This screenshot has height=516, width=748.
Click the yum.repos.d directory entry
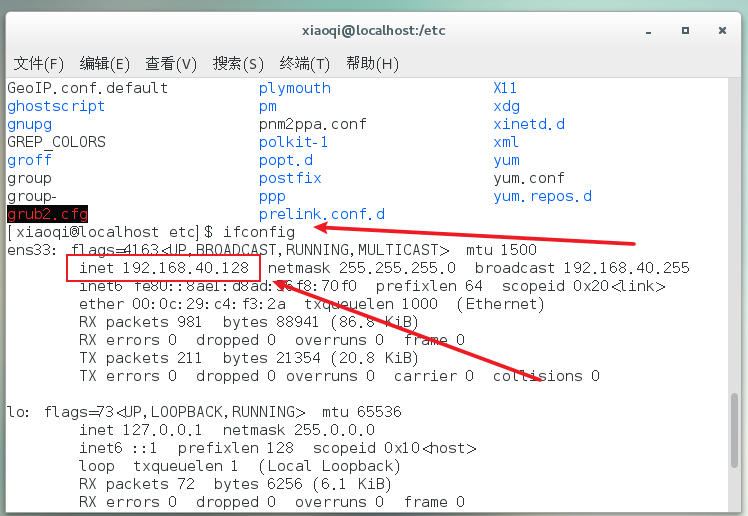(x=542, y=196)
